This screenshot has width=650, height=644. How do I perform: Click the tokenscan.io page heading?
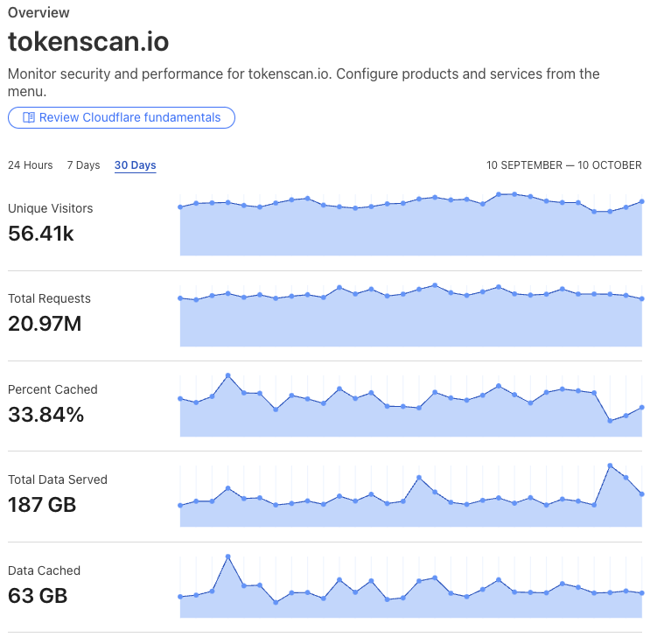coord(88,41)
